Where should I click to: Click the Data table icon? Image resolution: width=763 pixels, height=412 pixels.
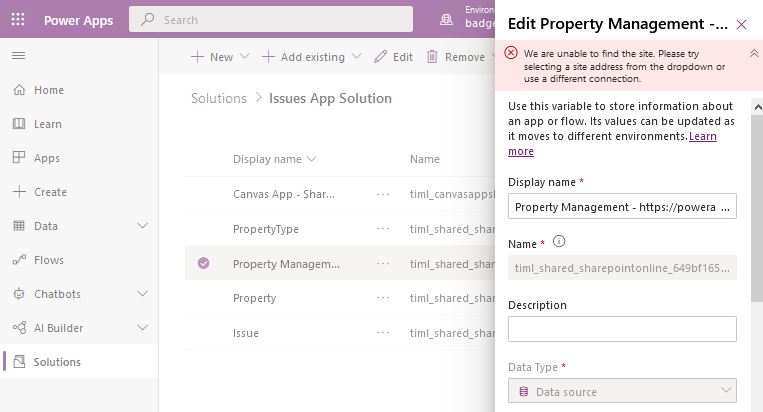click(x=19, y=226)
